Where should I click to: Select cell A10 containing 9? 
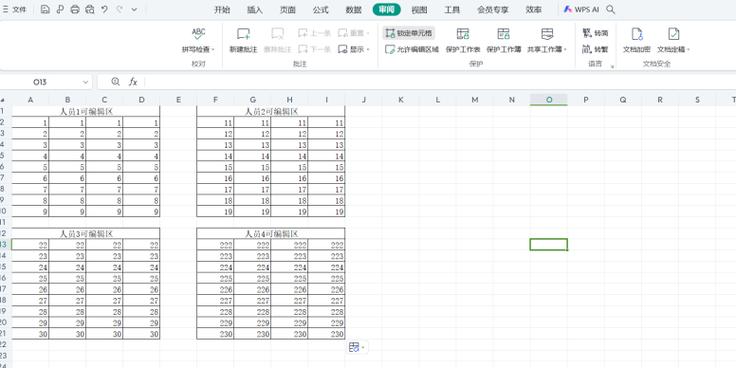pyautogui.click(x=31, y=211)
